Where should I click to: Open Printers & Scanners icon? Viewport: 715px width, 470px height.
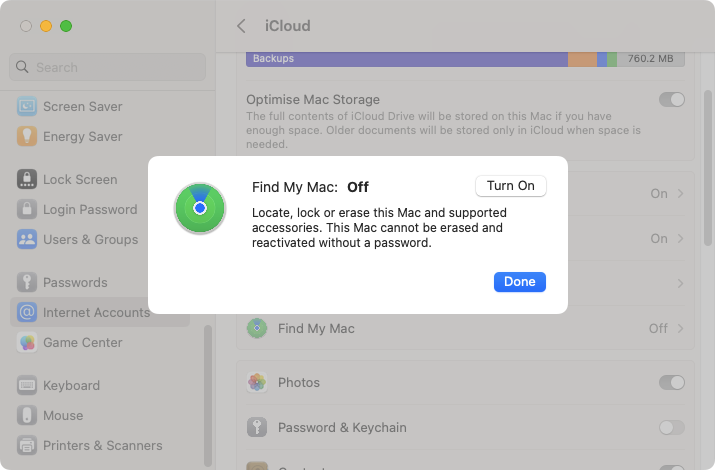[27, 445]
